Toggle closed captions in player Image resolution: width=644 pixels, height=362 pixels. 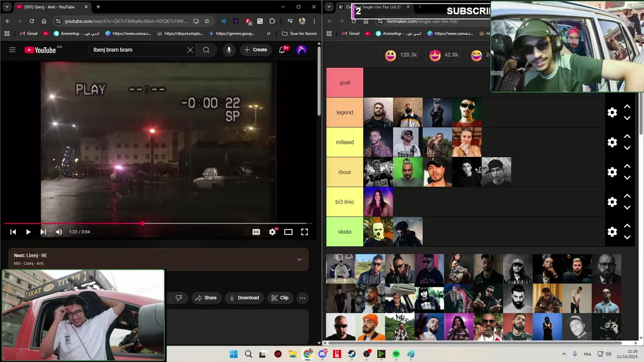point(256,232)
